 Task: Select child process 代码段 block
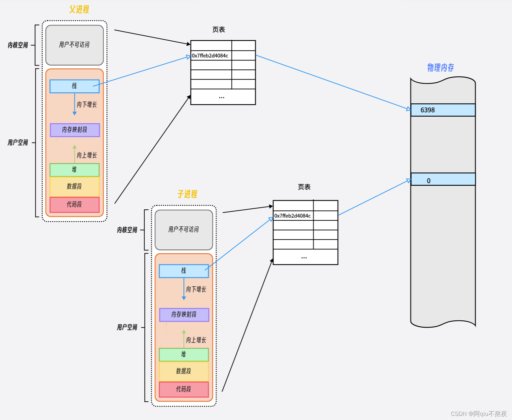(x=184, y=389)
